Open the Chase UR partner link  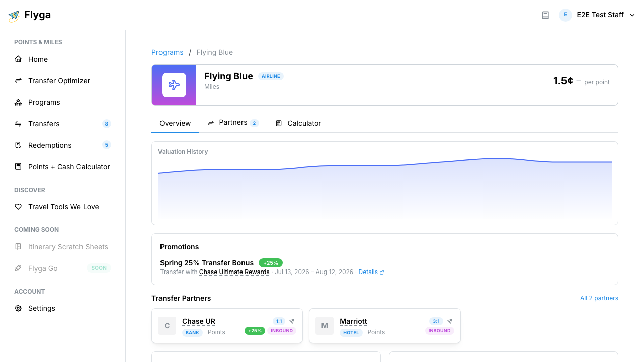coord(199,321)
